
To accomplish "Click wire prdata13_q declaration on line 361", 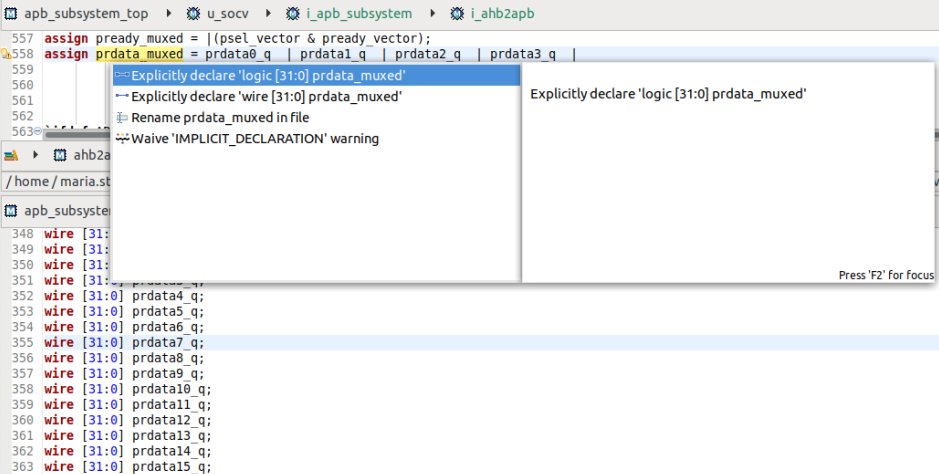I will 128,436.
